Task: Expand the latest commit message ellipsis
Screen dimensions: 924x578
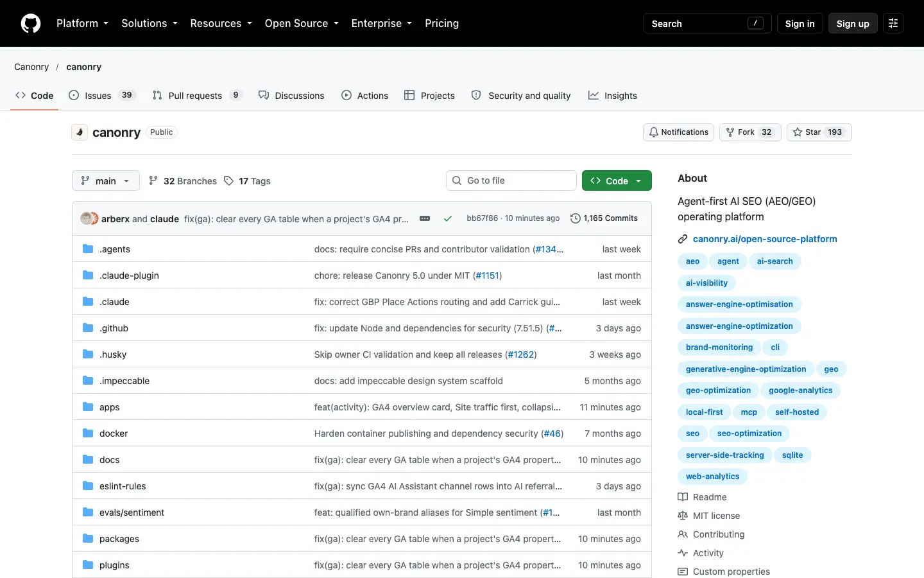Action: click(425, 218)
